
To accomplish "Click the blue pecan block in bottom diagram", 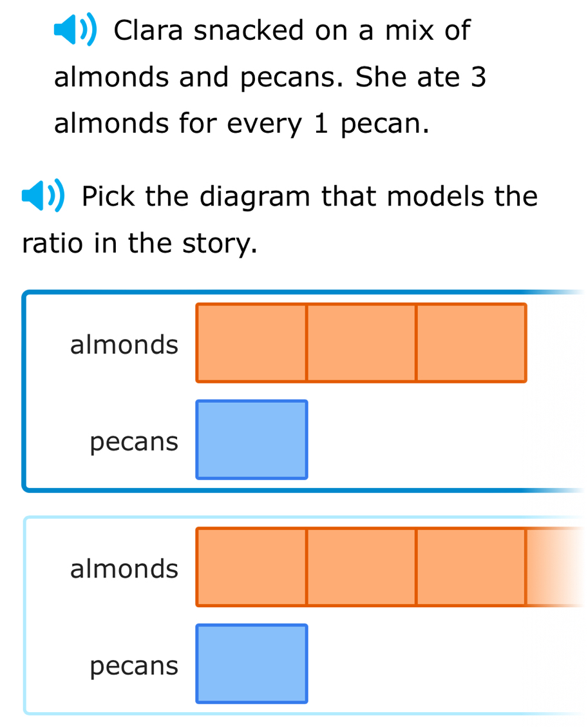I will click(x=251, y=663).
